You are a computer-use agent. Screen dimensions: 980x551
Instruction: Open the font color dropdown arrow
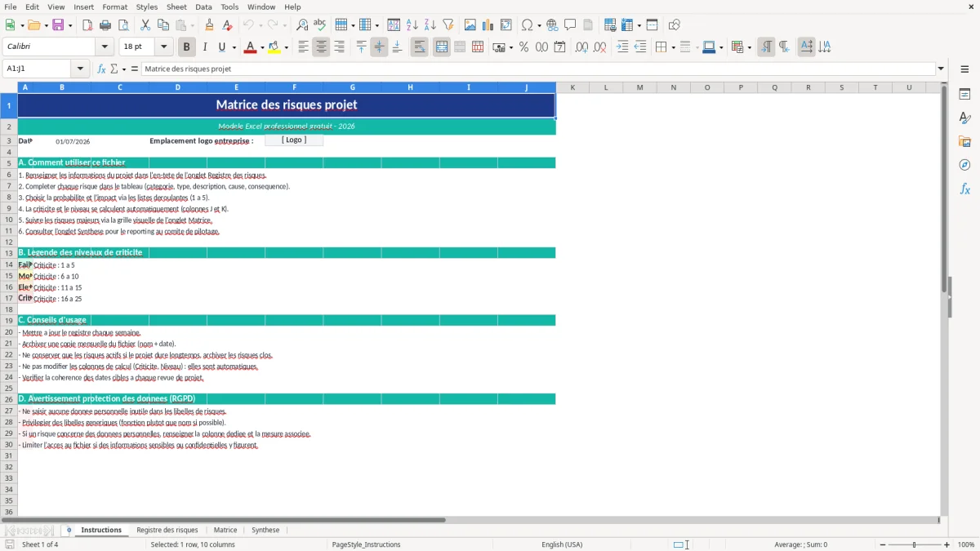tap(263, 48)
